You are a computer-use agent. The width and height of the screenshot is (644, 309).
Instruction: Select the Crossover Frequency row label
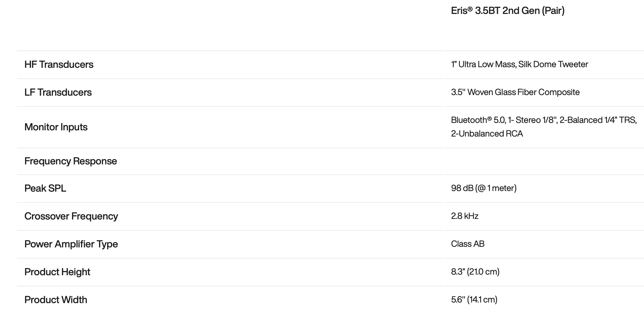click(71, 216)
